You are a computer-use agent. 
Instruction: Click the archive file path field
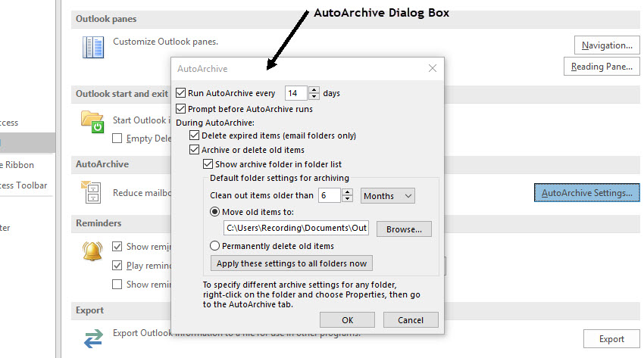[296, 228]
